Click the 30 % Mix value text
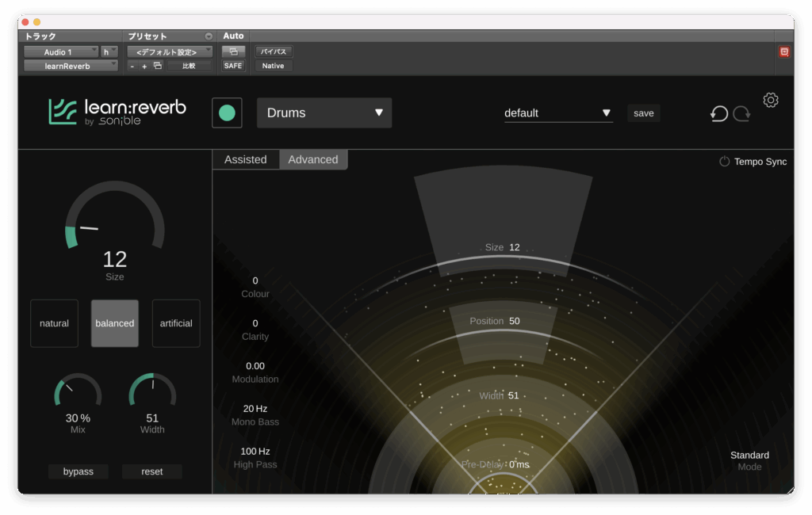 78,418
